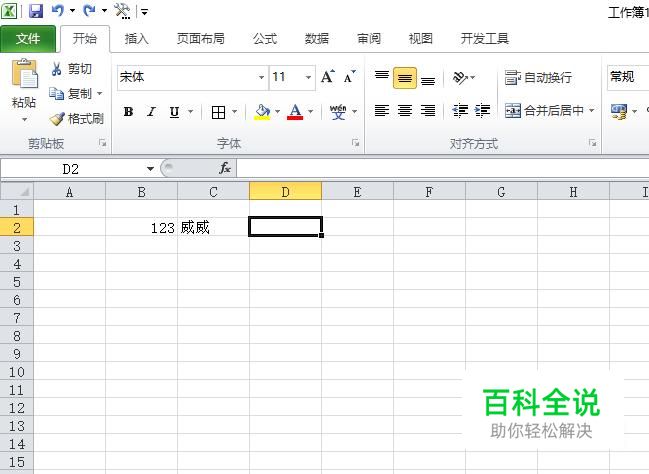Select row 5 header
649x474 pixels.
point(17,282)
